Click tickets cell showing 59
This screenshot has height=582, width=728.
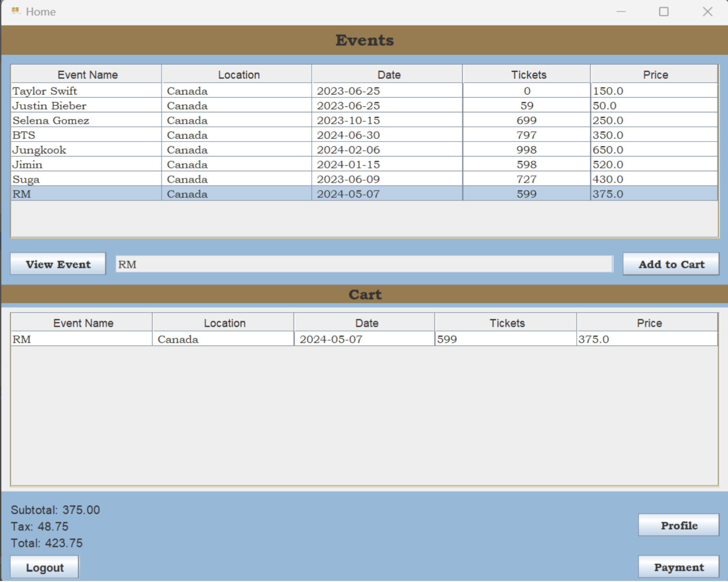tap(527, 105)
